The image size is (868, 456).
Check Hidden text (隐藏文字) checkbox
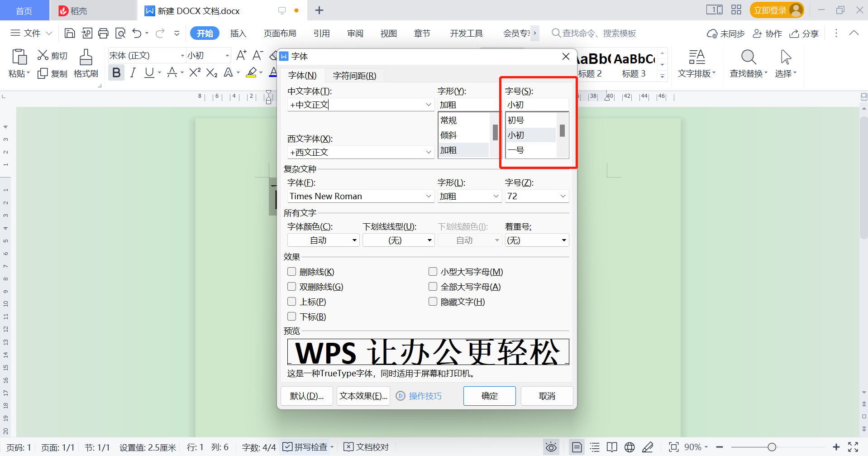(x=433, y=302)
